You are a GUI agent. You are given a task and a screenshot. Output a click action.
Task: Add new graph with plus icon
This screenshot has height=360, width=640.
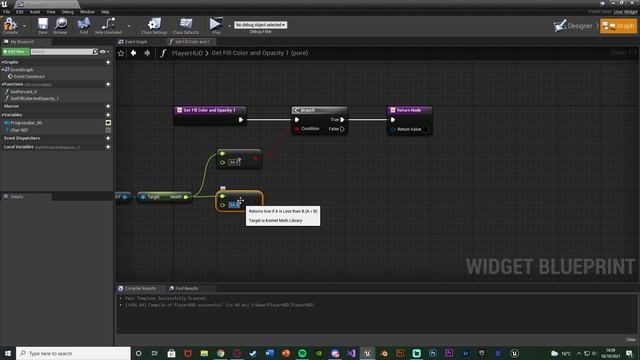pyautogui.click(x=108, y=62)
